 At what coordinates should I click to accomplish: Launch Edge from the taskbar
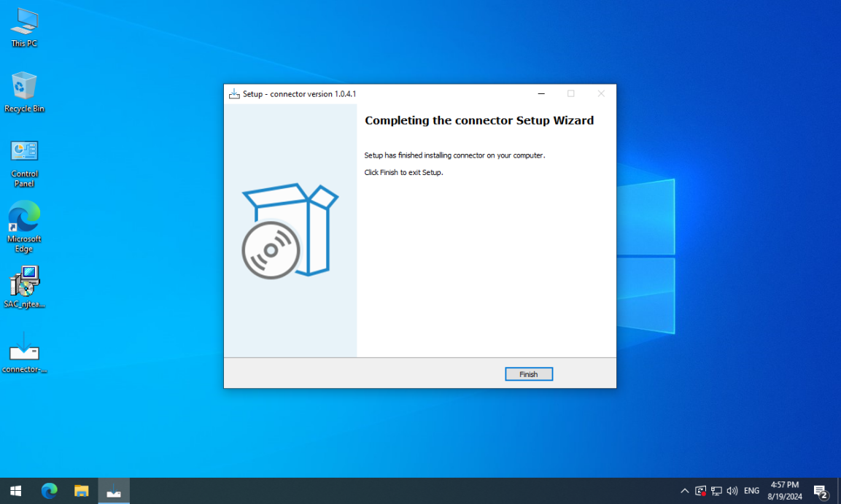coord(50,491)
